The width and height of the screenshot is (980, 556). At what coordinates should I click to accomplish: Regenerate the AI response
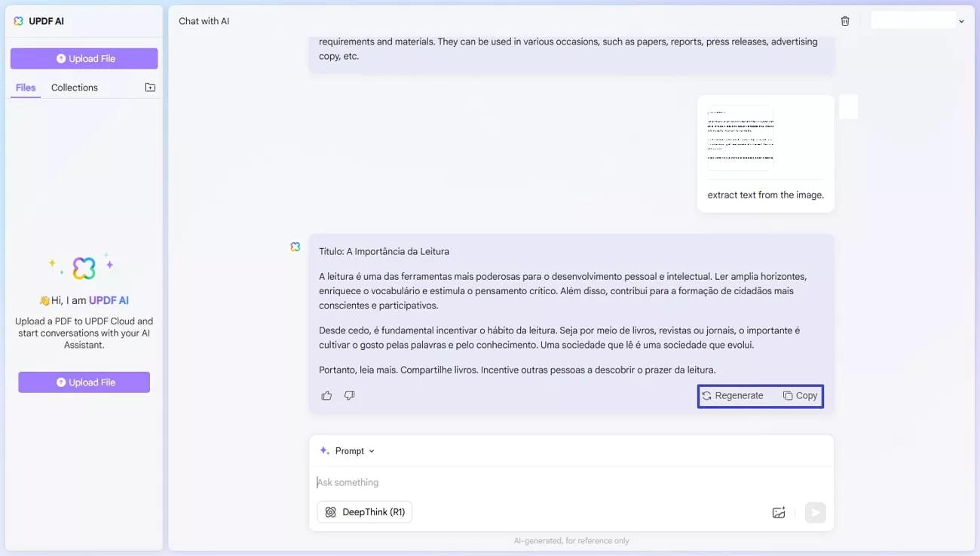click(x=733, y=396)
